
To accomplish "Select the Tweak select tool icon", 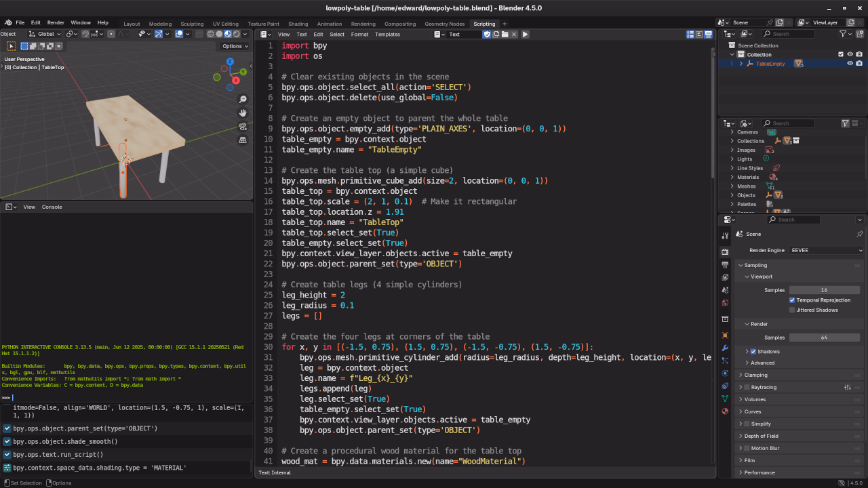I will point(12,46).
